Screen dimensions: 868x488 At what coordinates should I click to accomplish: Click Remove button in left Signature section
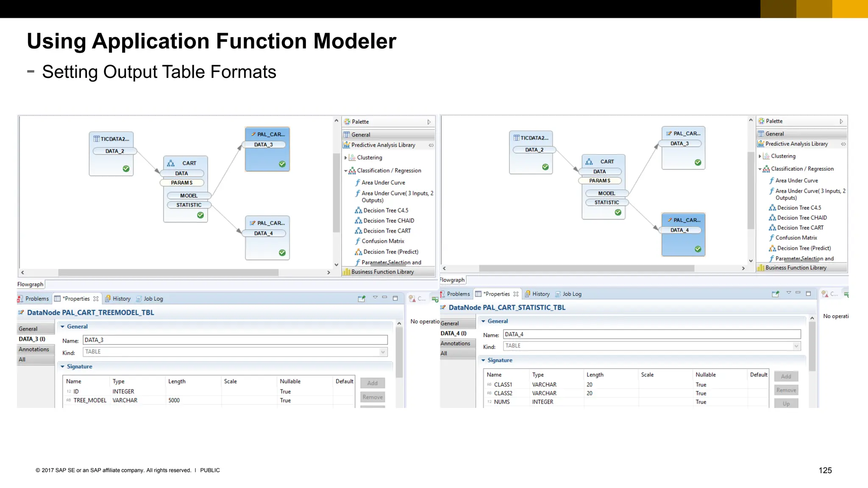pyautogui.click(x=373, y=397)
